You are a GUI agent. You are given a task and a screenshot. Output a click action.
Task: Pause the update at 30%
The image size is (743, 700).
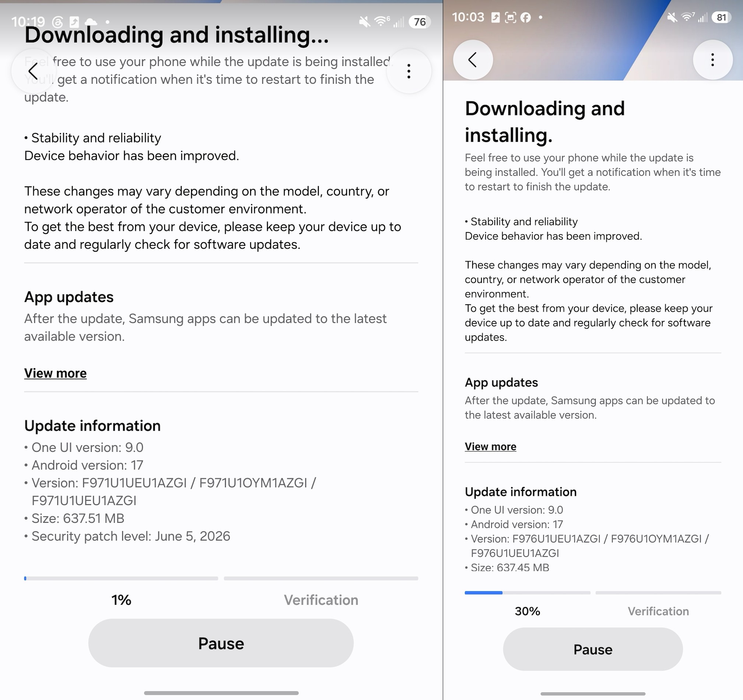[593, 650]
